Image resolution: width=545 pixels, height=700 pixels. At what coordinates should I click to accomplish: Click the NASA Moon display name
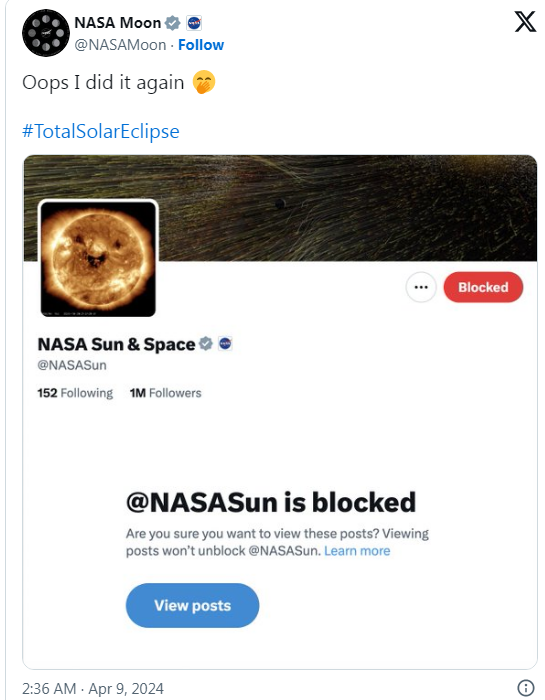tap(117, 23)
